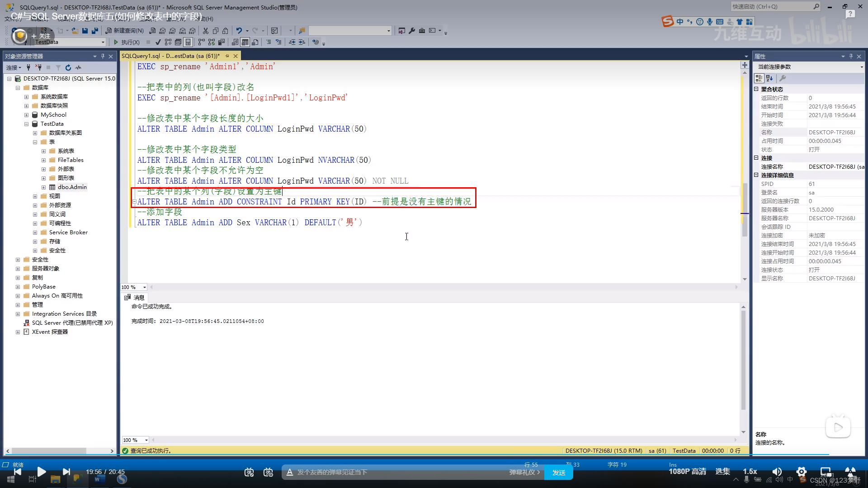Open the 当前连接参数 dropdown in Properties
This screenshot has height=488, width=868.
click(861, 67)
